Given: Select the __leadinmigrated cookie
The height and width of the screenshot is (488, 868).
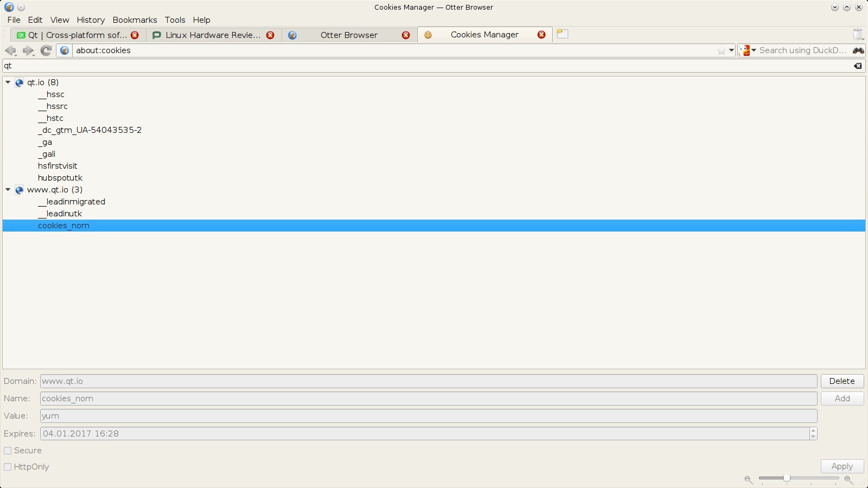Looking at the screenshot, I should (72, 202).
